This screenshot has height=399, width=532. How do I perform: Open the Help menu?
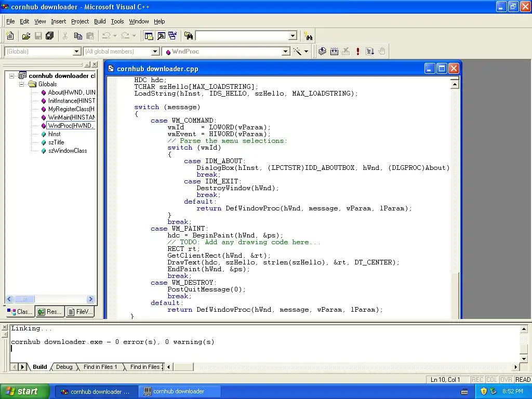click(x=159, y=21)
